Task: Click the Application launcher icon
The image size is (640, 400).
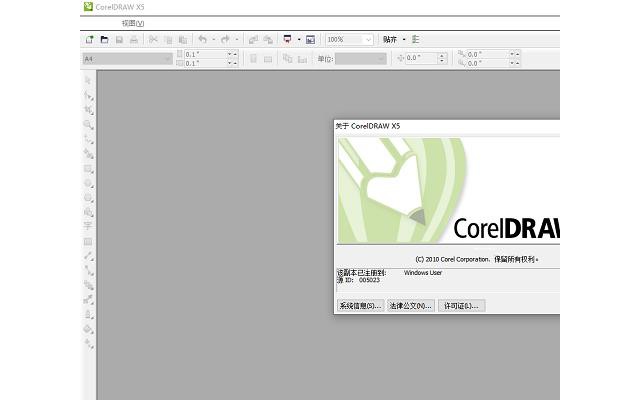Action: (x=287, y=39)
